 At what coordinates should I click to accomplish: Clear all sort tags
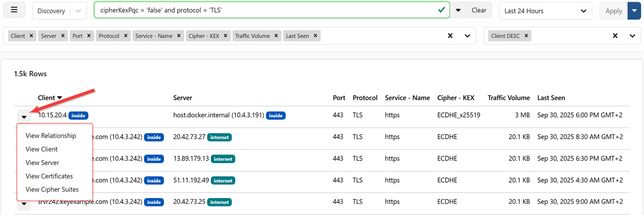[615, 36]
